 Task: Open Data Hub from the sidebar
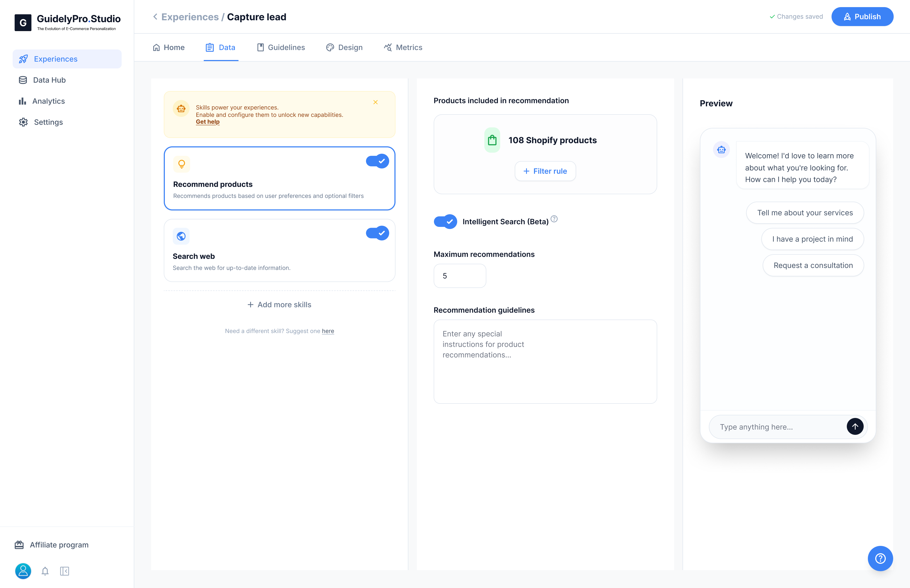tap(50, 80)
